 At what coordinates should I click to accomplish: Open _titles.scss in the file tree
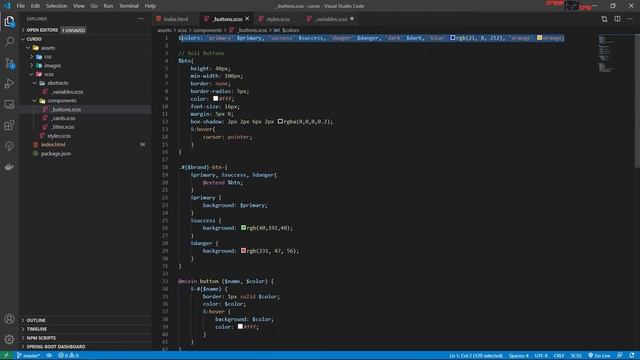pos(63,127)
